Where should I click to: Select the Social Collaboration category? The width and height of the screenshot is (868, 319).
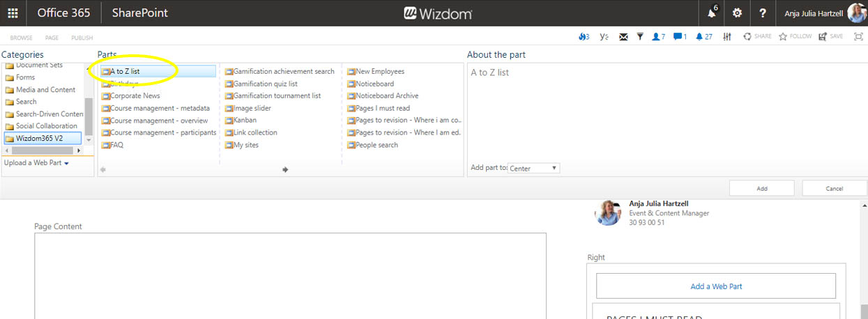click(x=41, y=126)
